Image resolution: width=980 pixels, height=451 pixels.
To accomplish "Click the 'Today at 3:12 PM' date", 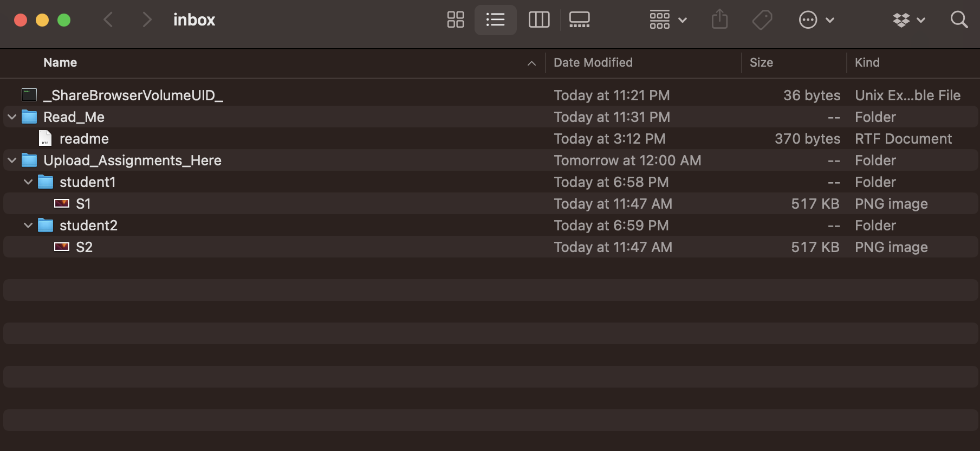I will (x=609, y=139).
